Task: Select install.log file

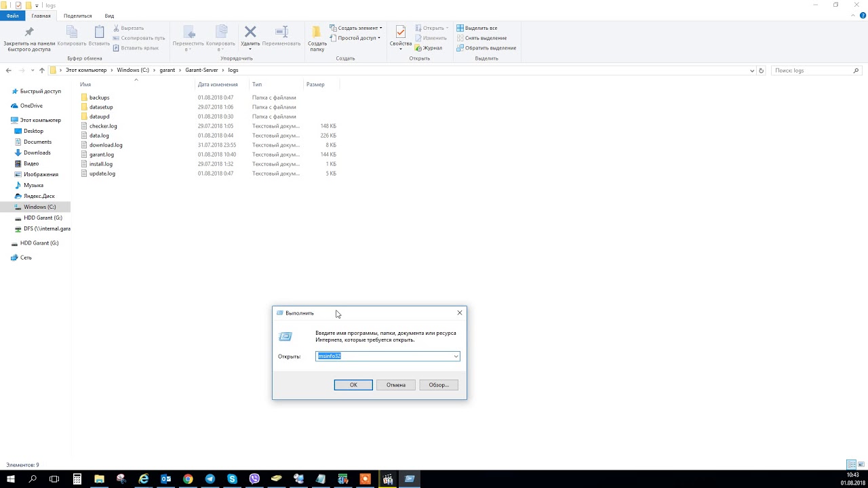Action: [x=101, y=164]
